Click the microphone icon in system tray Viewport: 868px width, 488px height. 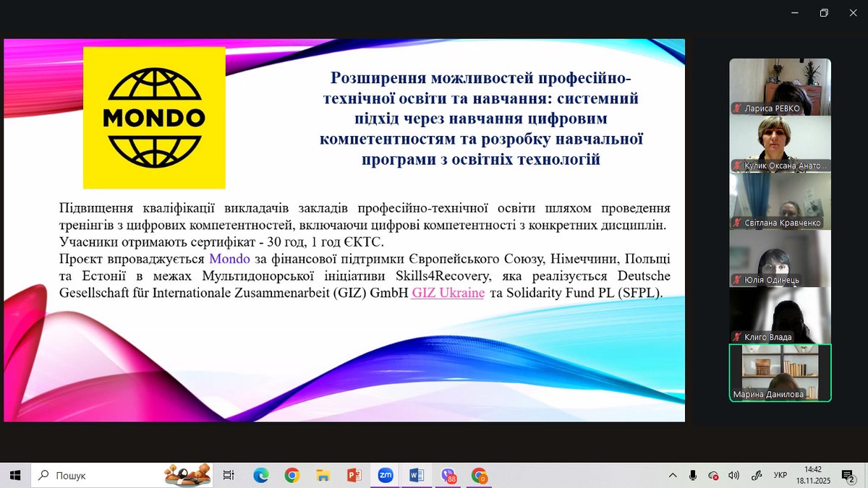pos(693,475)
